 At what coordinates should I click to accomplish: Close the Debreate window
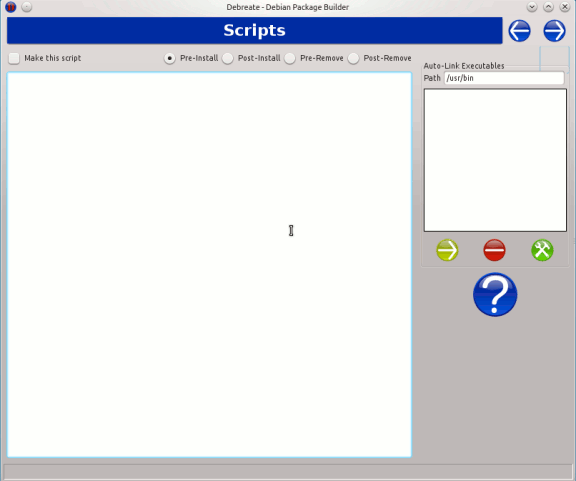[565, 7]
